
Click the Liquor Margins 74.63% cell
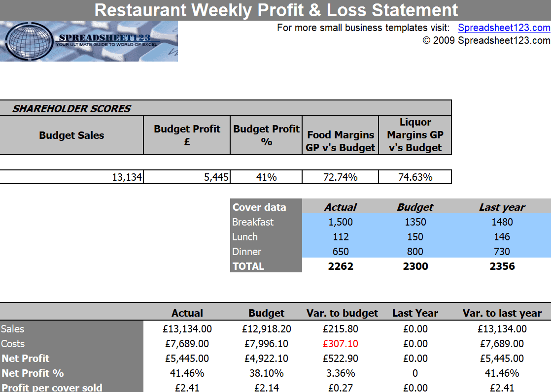(x=415, y=177)
